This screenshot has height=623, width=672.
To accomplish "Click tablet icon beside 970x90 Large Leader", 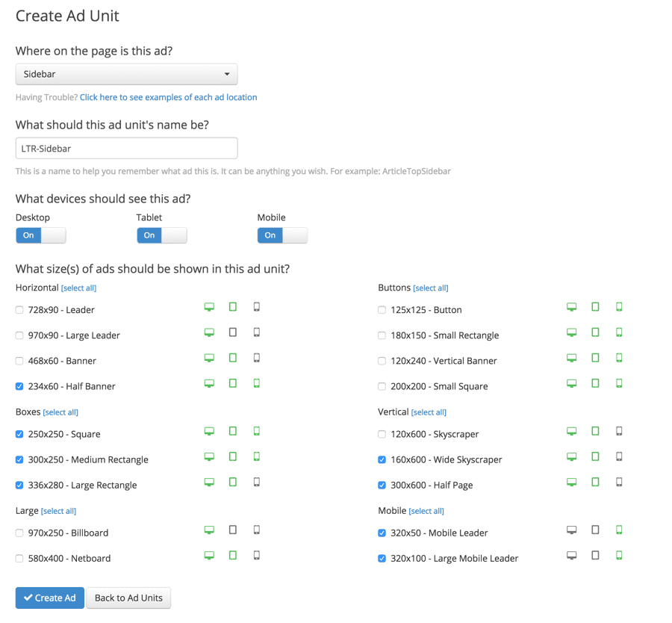I will click(x=233, y=332).
